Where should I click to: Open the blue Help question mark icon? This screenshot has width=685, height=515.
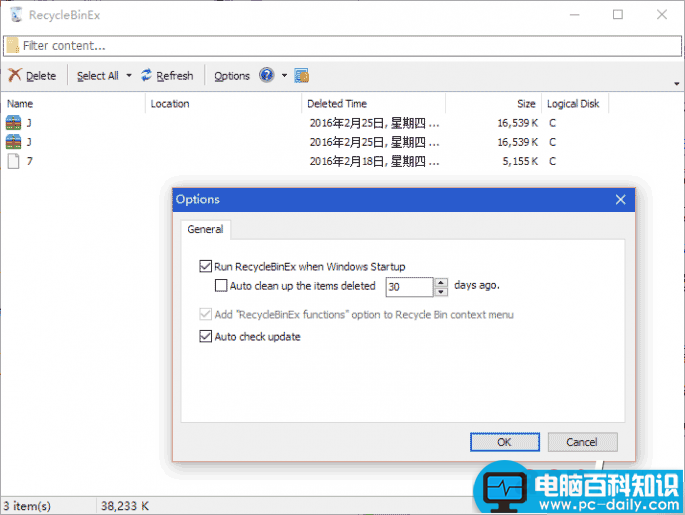(267, 76)
